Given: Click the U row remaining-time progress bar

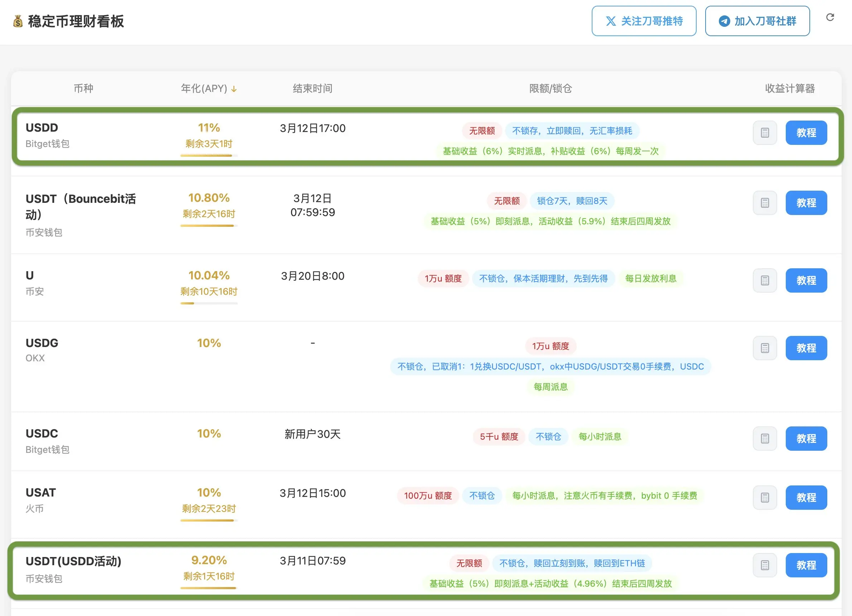Looking at the screenshot, I should (209, 303).
